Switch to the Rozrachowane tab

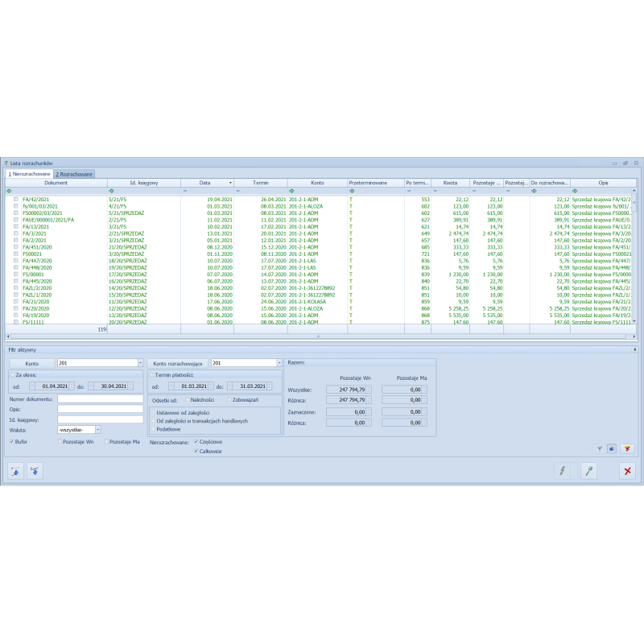coord(74,174)
